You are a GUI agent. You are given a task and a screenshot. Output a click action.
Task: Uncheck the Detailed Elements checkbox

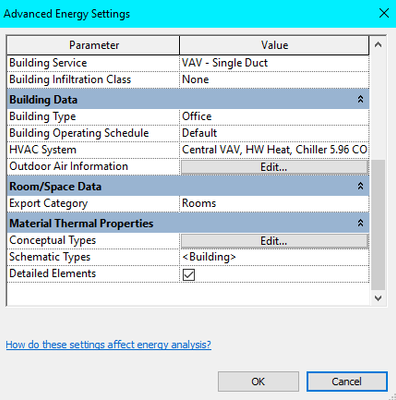[189, 275]
